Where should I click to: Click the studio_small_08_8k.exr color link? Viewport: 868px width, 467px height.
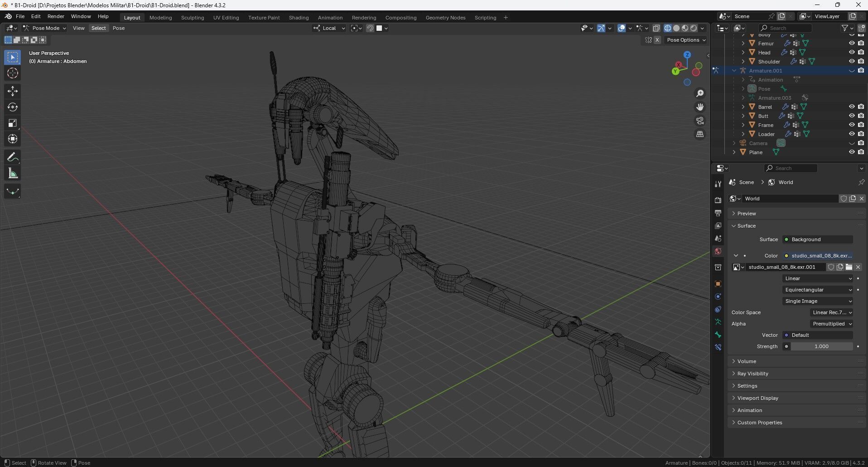pyautogui.click(x=818, y=256)
